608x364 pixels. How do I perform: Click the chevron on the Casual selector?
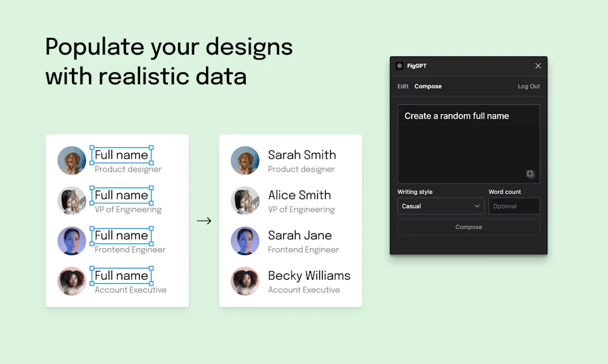(x=476, y=205)
